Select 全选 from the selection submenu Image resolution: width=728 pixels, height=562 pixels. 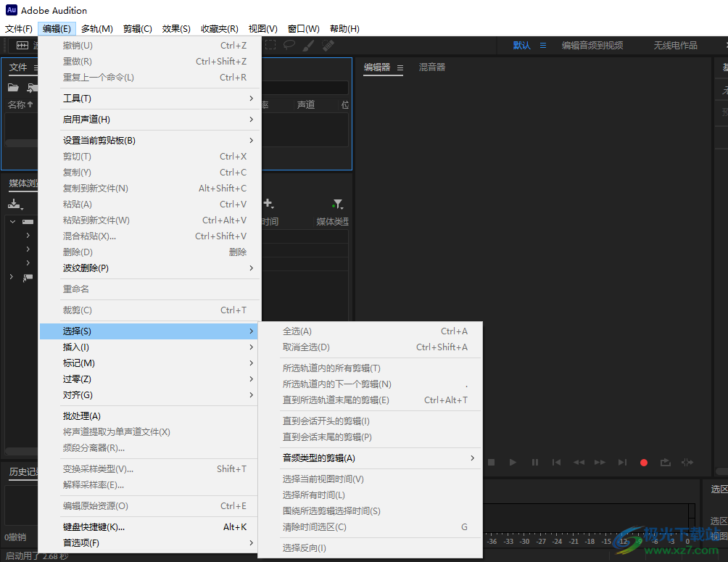pos(325,331)
